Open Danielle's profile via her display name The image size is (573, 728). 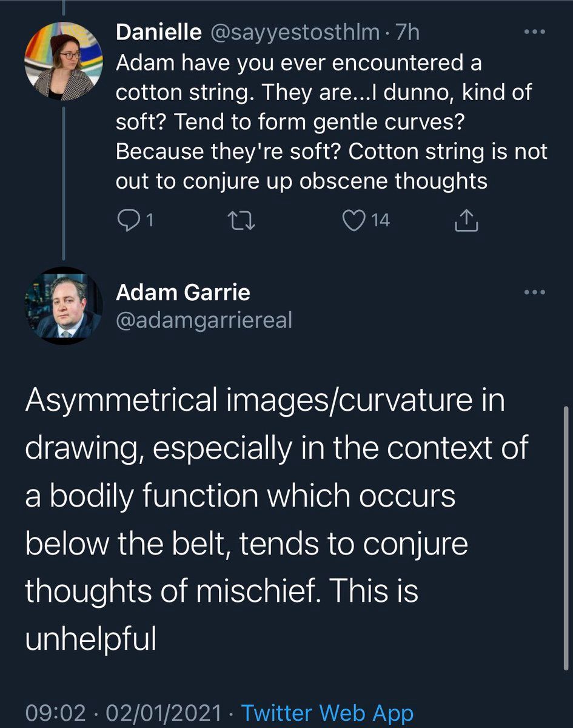coord(159,32)
